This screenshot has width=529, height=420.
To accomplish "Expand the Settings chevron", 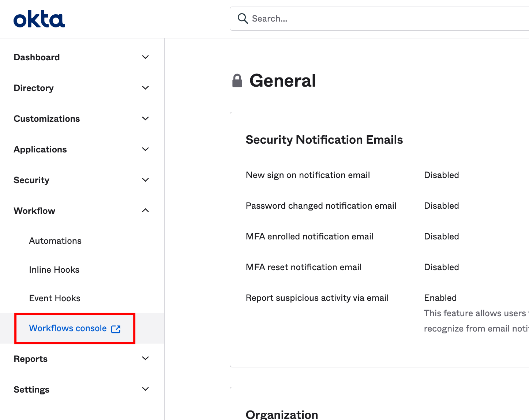I will [145, 389].
